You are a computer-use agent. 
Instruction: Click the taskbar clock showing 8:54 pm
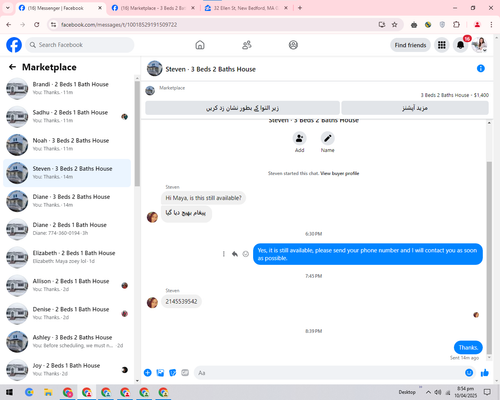466,392
